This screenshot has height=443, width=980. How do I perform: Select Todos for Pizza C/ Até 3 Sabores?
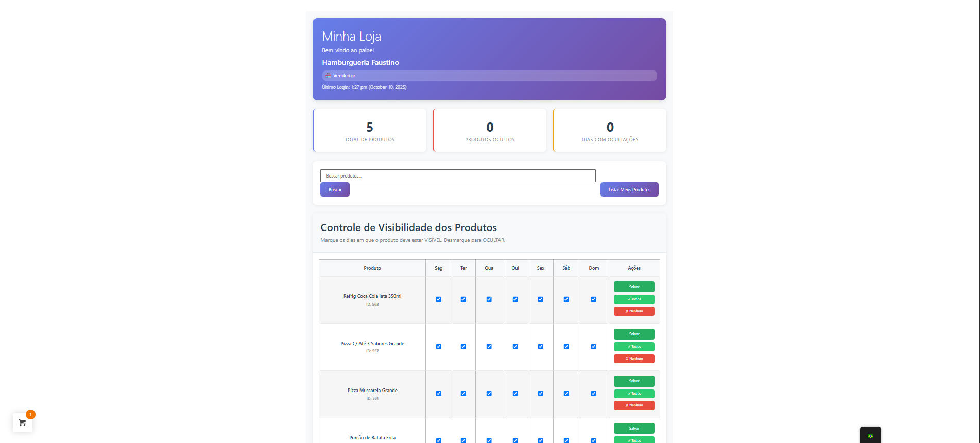(634, 347)
